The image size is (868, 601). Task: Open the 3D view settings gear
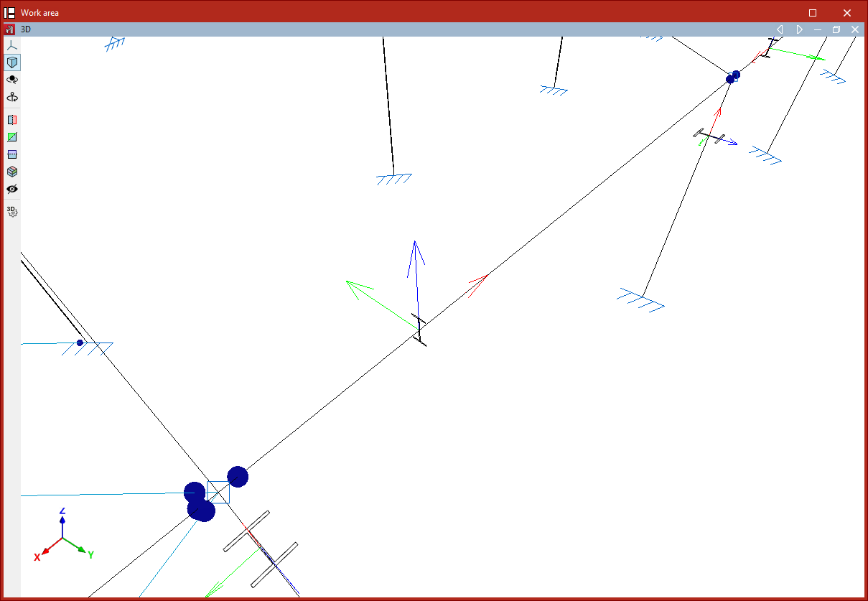(11, 212)
